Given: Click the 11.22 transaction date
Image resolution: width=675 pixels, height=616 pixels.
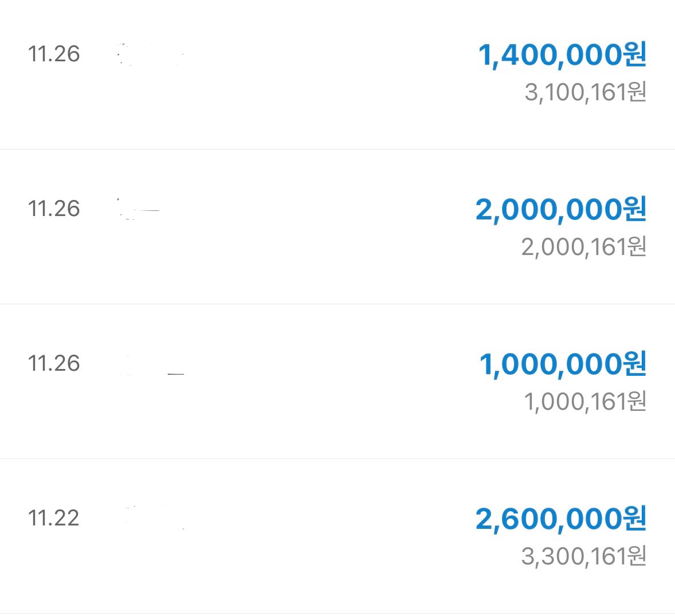Looking at the screenshot, I should point(53,518).
